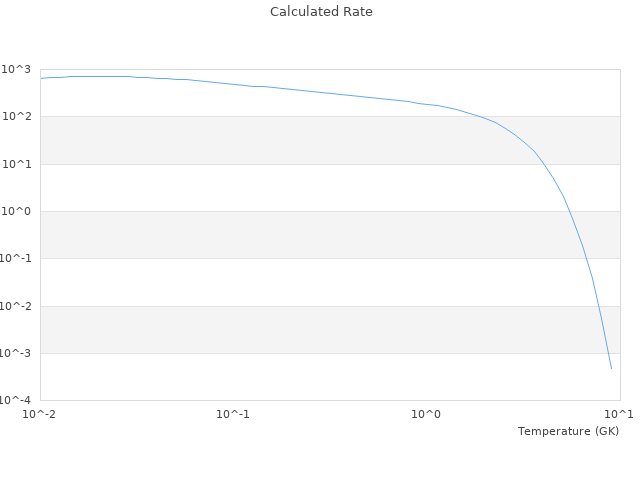The image size is (640, 480).
Task: Click the 10^0 x-axis tick label
Action: coord(427,414)
